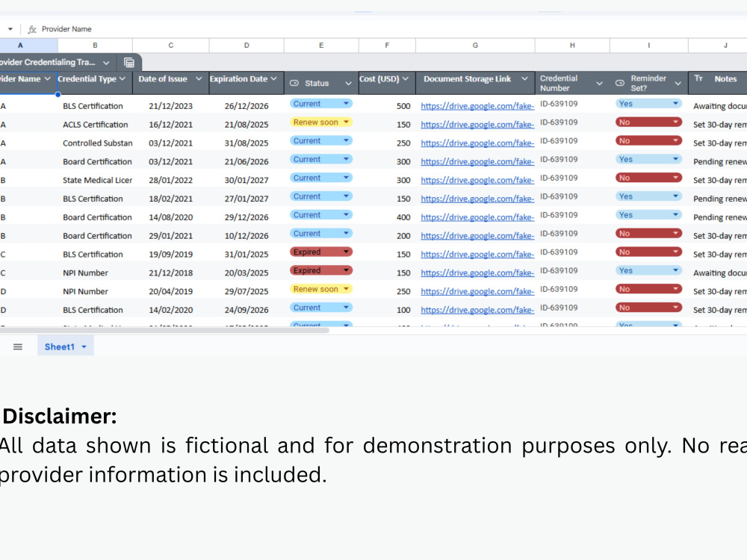
Task: Select column A header
Action: coord(20,46)
